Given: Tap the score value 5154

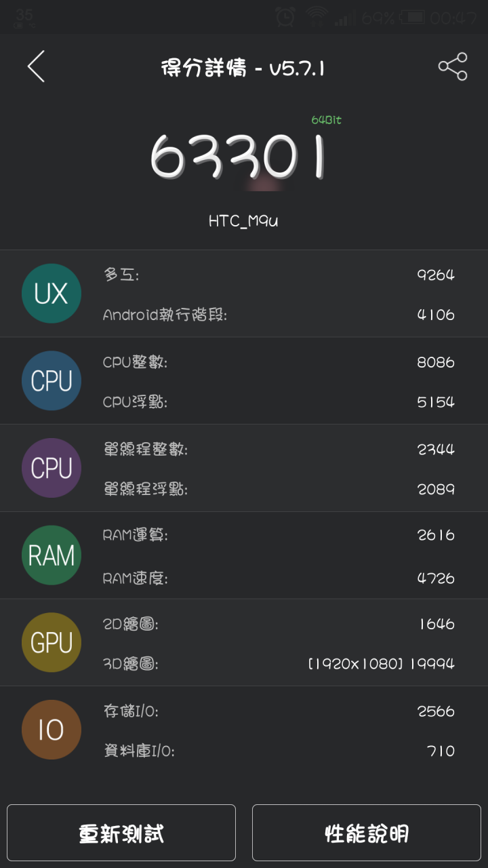Looking at the screenshot, I should (436, 402).
